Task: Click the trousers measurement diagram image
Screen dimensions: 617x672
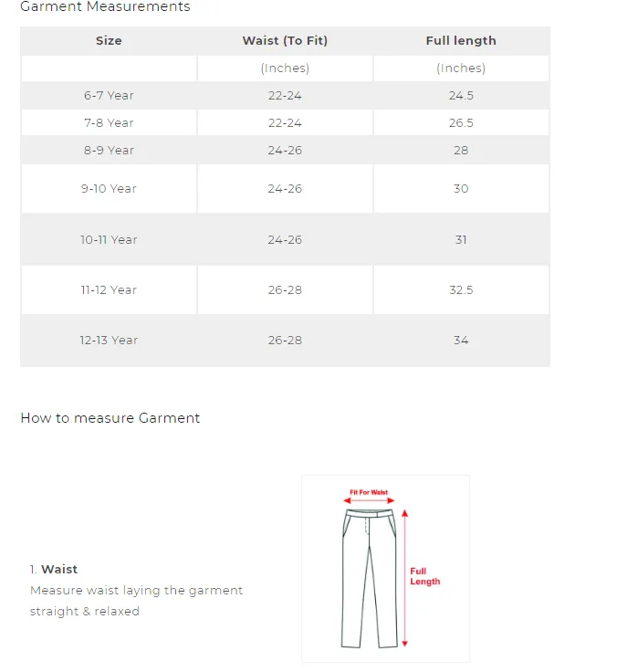Action: pos(385,568)
